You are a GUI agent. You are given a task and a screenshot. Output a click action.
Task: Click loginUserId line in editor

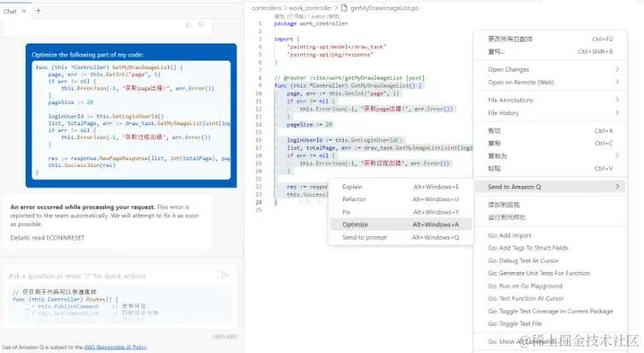(x=345, y=140)
